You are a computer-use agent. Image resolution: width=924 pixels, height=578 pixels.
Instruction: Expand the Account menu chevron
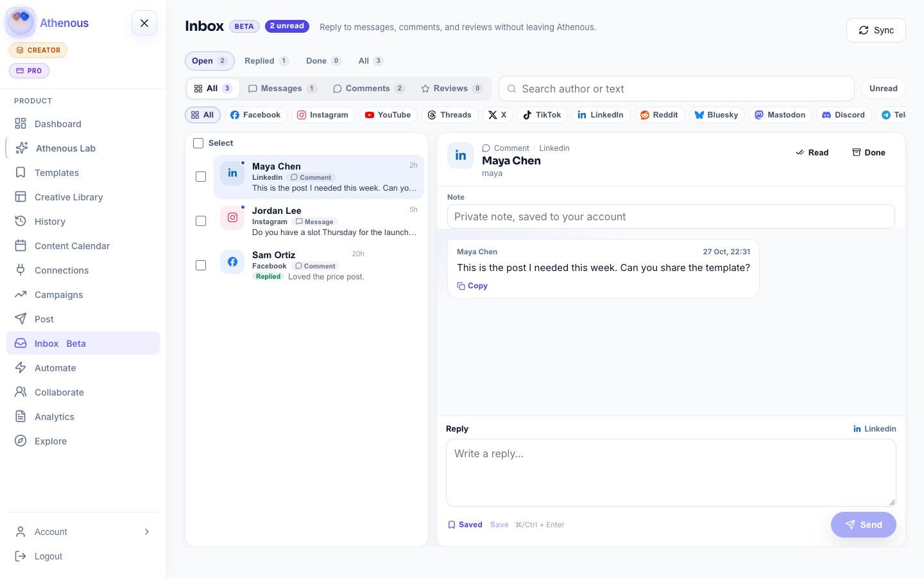pos(147,532)
